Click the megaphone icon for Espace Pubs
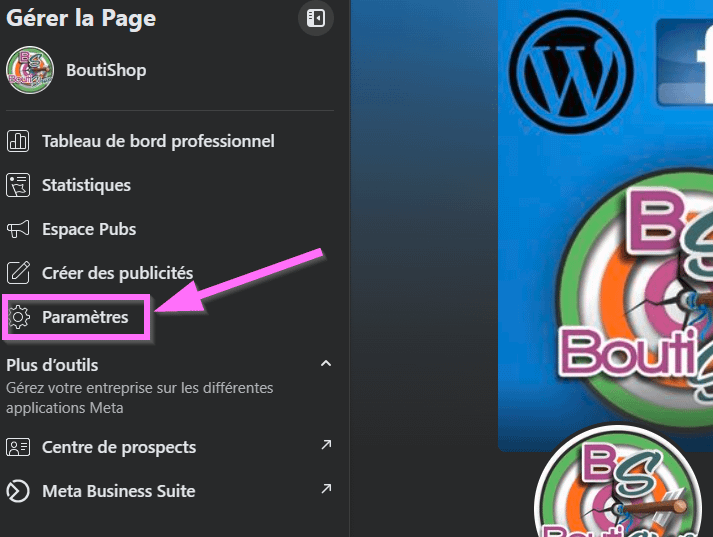The height and width of the screenshot is (537, 713). [x=18, y=229]
